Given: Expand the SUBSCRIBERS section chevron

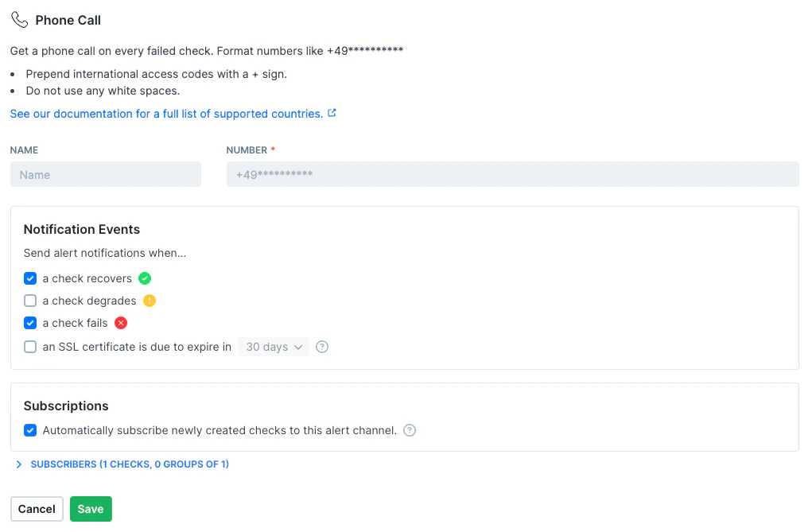Looking at the screenshot, I should (x=17, y=464).
